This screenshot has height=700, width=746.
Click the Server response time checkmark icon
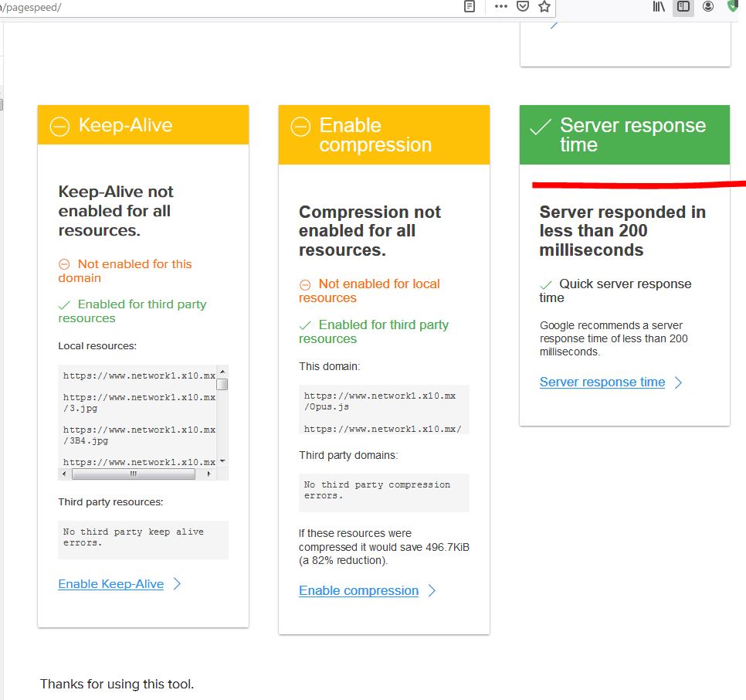click(540, 127)
